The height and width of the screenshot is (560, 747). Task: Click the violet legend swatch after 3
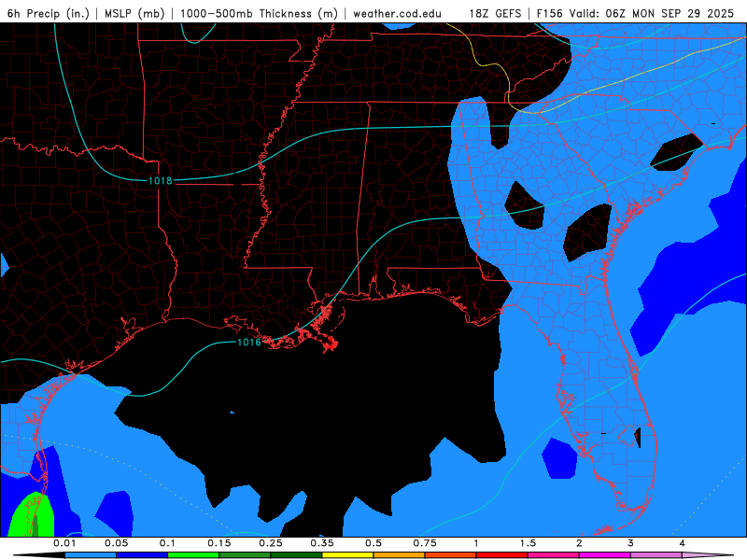click(656, 555)
